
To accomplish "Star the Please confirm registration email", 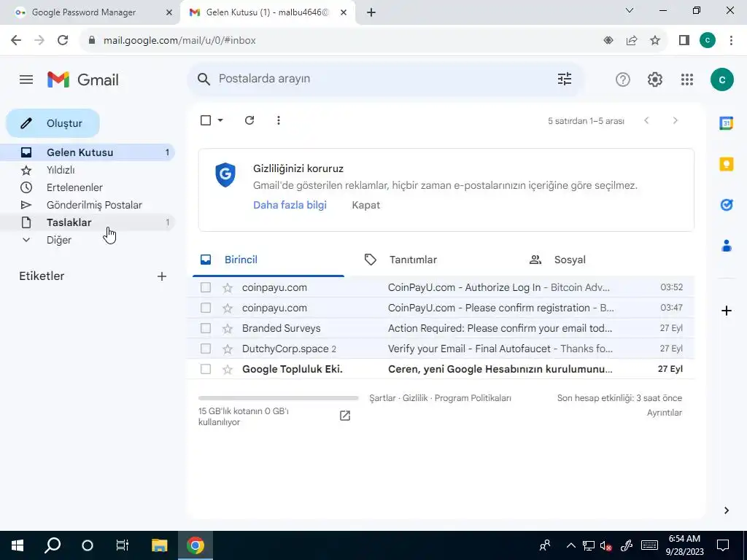I will (x=228, y=308).
